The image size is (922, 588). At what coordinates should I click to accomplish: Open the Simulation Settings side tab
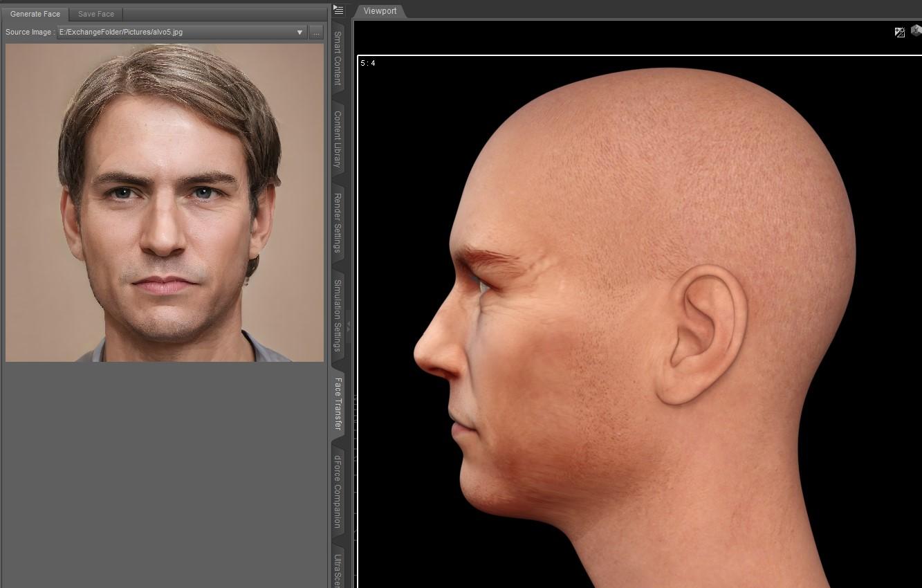[338, 315]
